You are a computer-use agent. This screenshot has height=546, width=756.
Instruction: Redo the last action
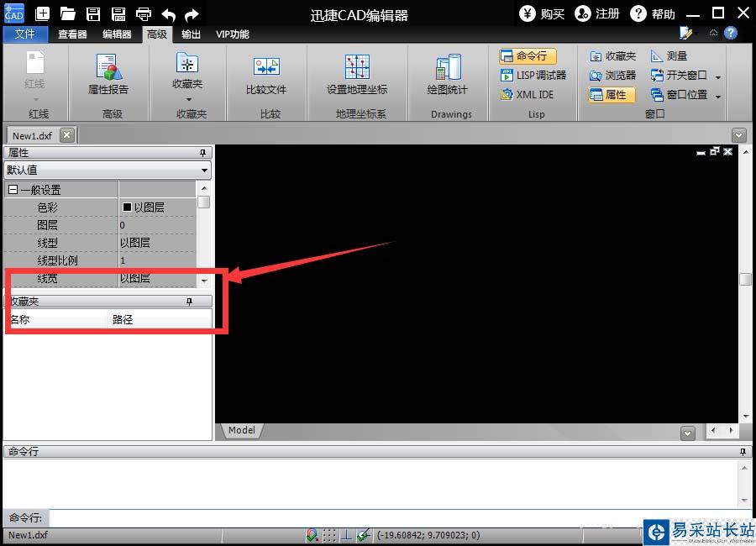click(x=192, y=14)
